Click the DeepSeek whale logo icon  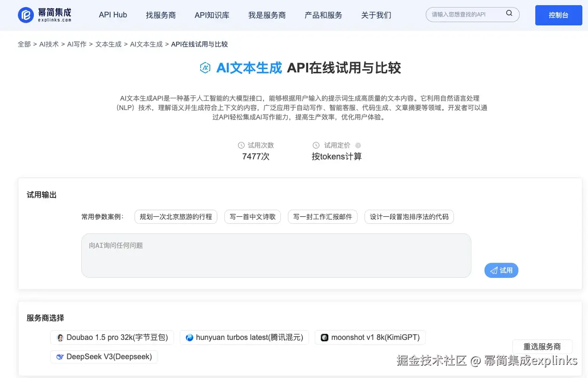(60, 357)
